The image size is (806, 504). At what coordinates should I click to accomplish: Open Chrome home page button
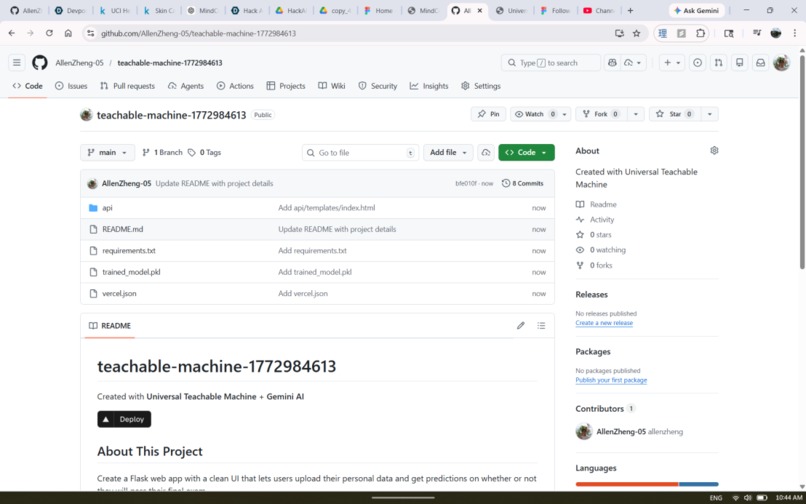(68, 33)
